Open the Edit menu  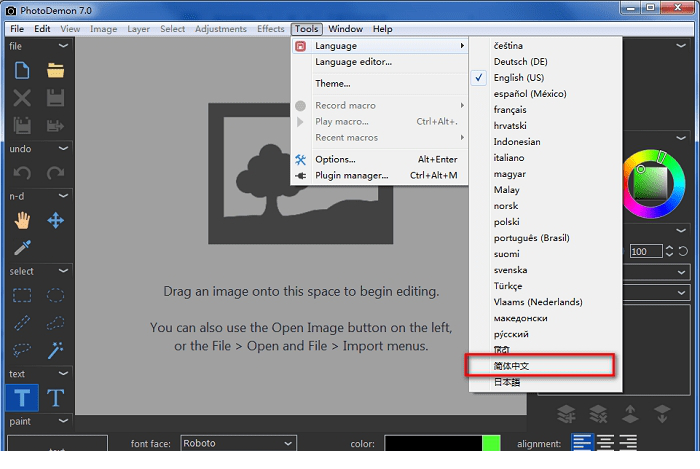pos(42,29)
